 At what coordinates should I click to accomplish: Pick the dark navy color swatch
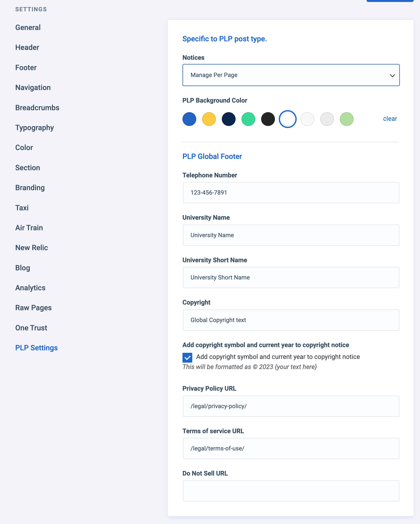click(x=228, y=119)
